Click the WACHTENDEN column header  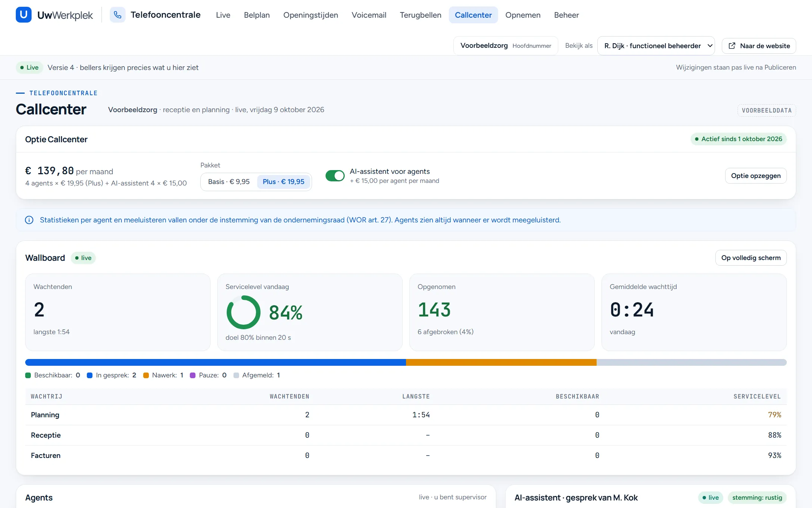[x=289, y=397]
